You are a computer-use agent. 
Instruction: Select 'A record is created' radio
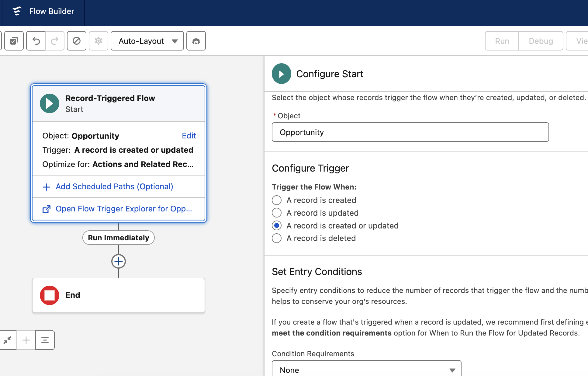[277, 200]
